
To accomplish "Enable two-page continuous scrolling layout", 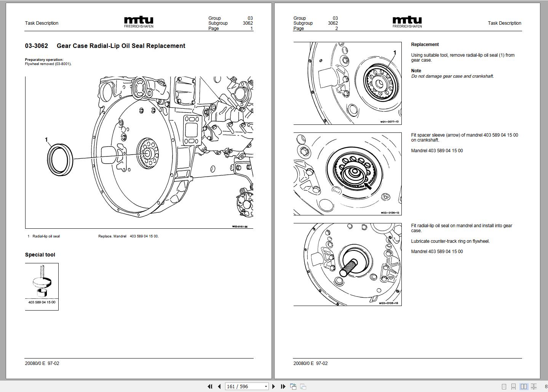I will click(x=533, y=386).
